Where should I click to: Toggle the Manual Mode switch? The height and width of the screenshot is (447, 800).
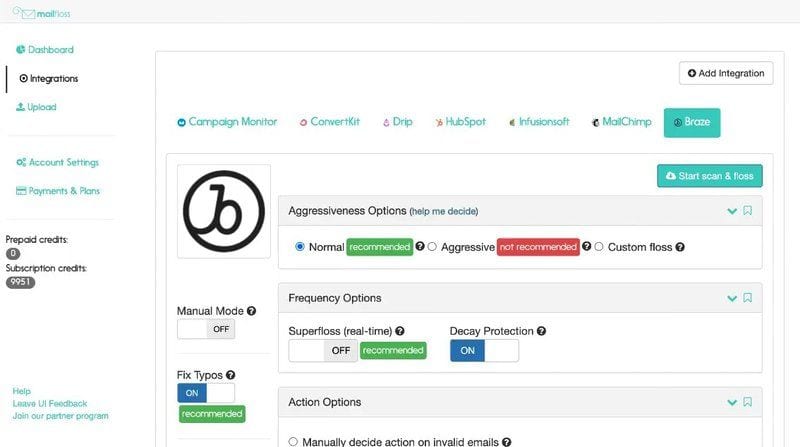click(x=206, y=329)
